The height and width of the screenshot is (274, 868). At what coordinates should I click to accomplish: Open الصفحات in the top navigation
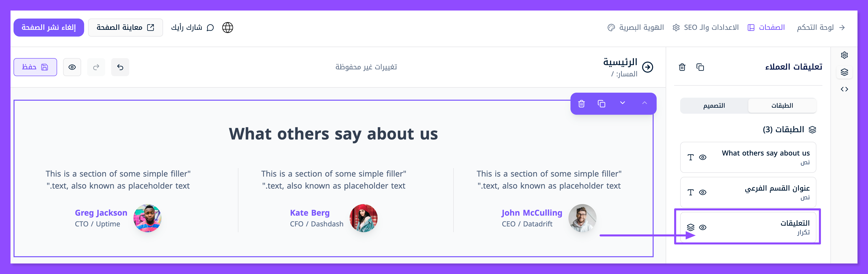click(766, 27)
